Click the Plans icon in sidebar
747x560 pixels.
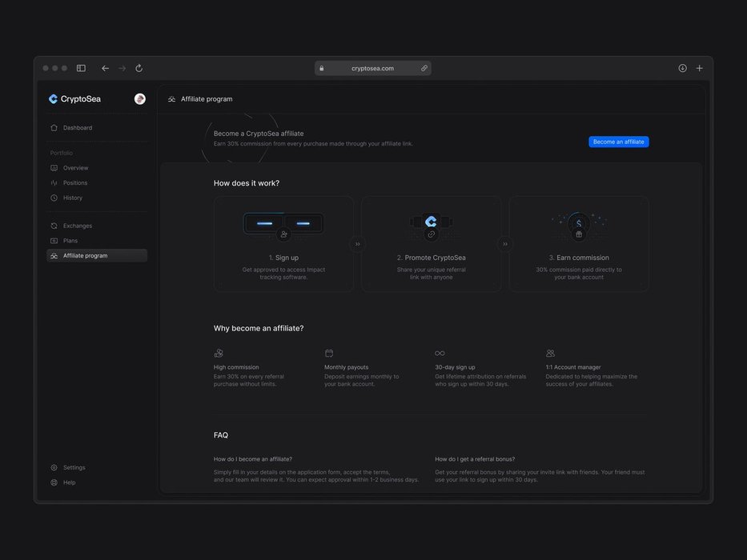tap(54, 241)
